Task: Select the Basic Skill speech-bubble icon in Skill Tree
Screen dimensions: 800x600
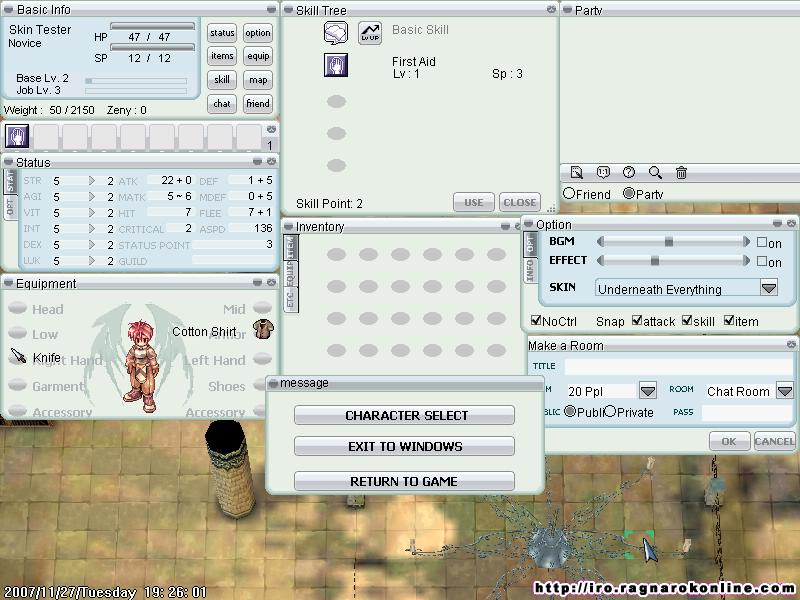Action: click(336, 33)
